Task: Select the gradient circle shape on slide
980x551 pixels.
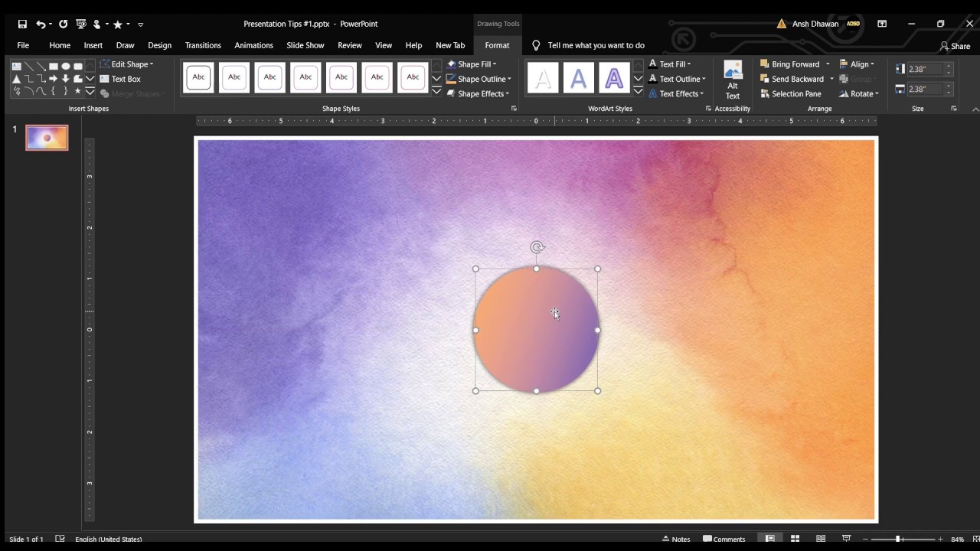Action: coord(536,330)
